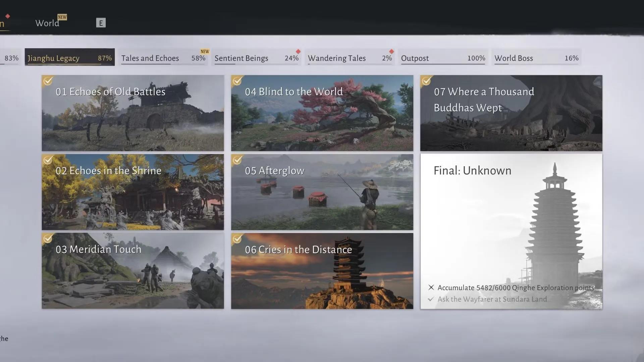Select the 06 Cries in the Distance quest
Screen dimensions: 644x362
pos(322,270)
